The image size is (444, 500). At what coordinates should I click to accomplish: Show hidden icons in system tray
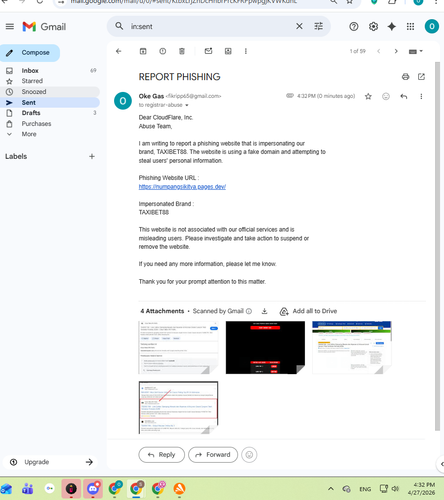point(331,489)
